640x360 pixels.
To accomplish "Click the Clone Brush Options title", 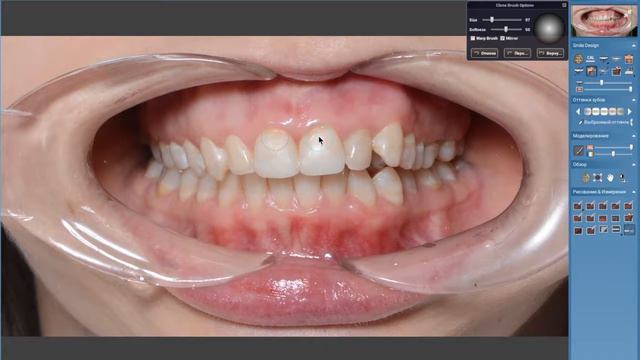I will pos(515,5).
